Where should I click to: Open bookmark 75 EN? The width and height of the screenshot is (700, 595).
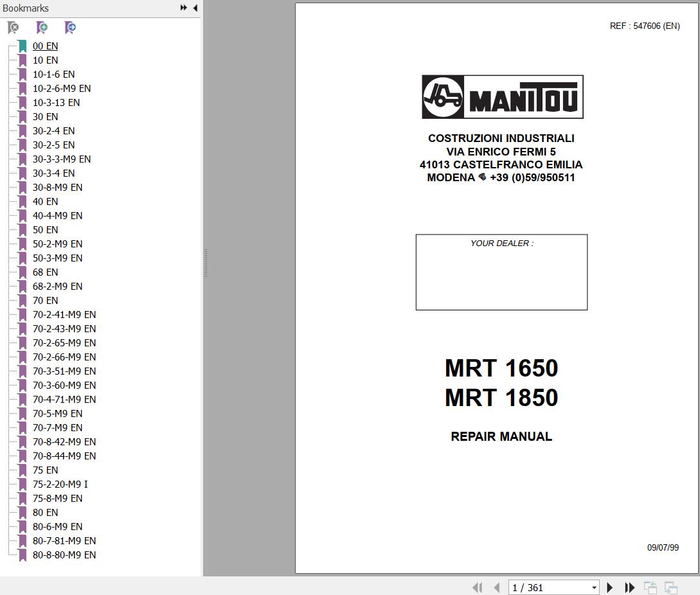(45, 470)
